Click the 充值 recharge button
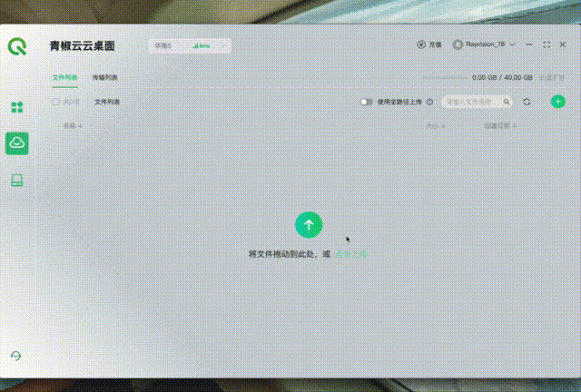This screenshot has width=581, height=392. pos(429,44)
